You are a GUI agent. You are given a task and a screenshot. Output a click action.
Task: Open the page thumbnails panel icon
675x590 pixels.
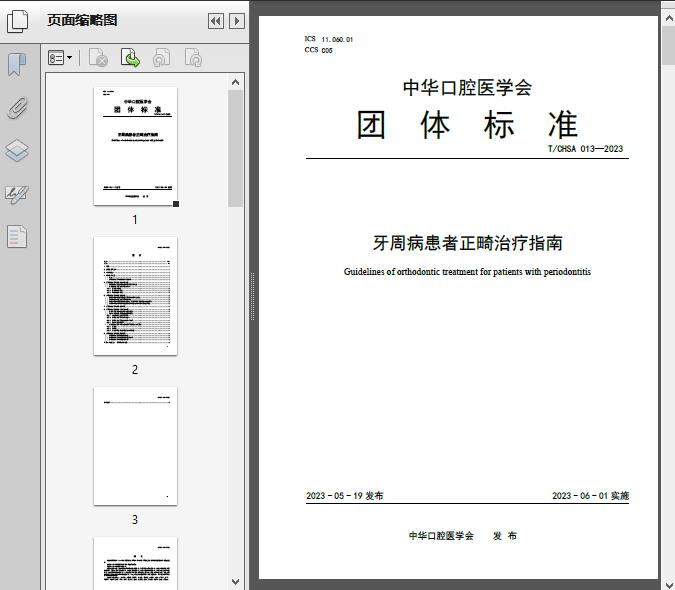click(17, 22)
